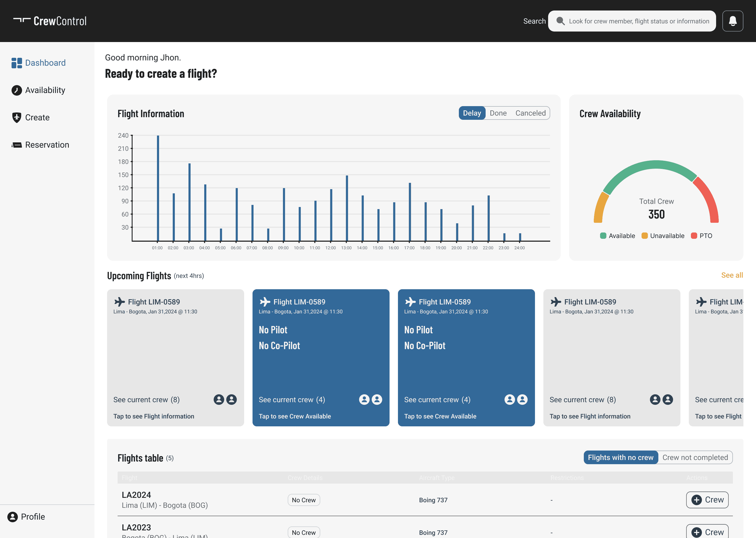
Task: Click the "240" value on the chart axis
Action: click(x=123, y=136)
